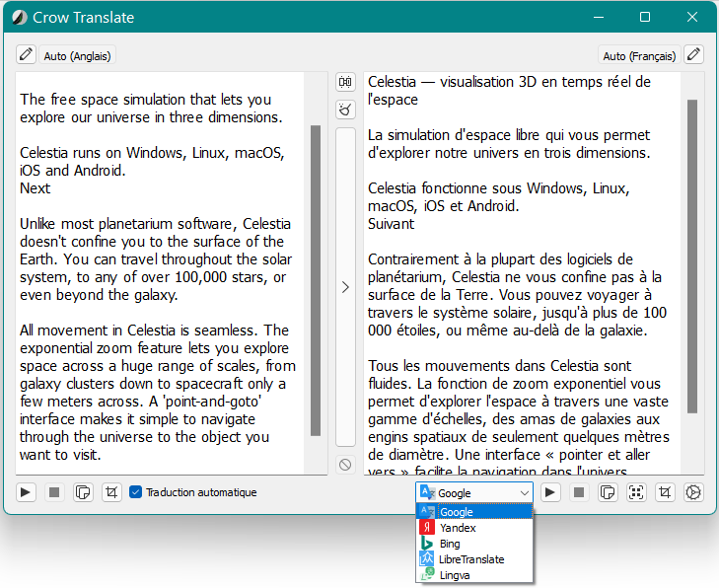
Task: Click the source language edit pencil icon
Action: click(27, 54)
